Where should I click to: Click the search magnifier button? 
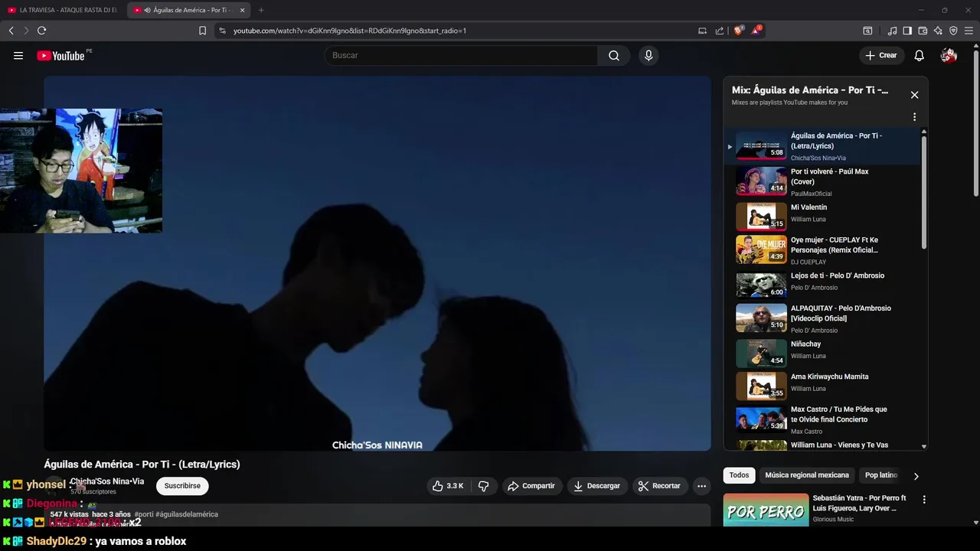(x=614, y=56)
